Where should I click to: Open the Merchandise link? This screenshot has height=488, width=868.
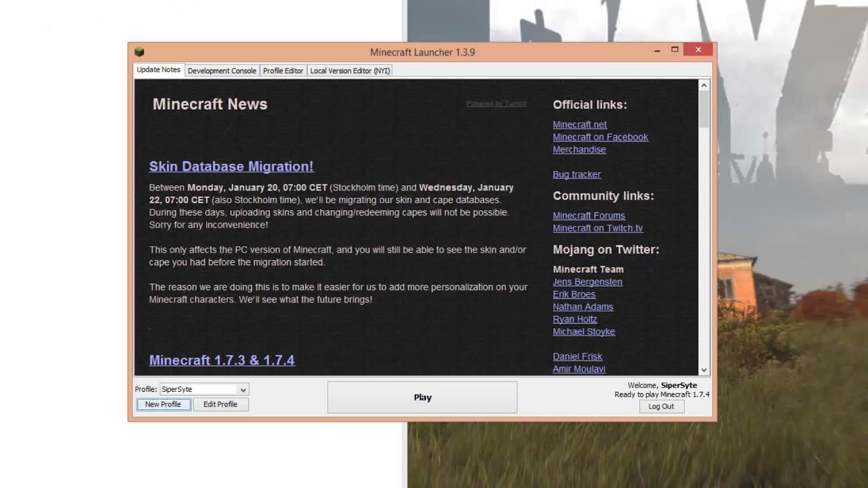[x=579, y=150]
